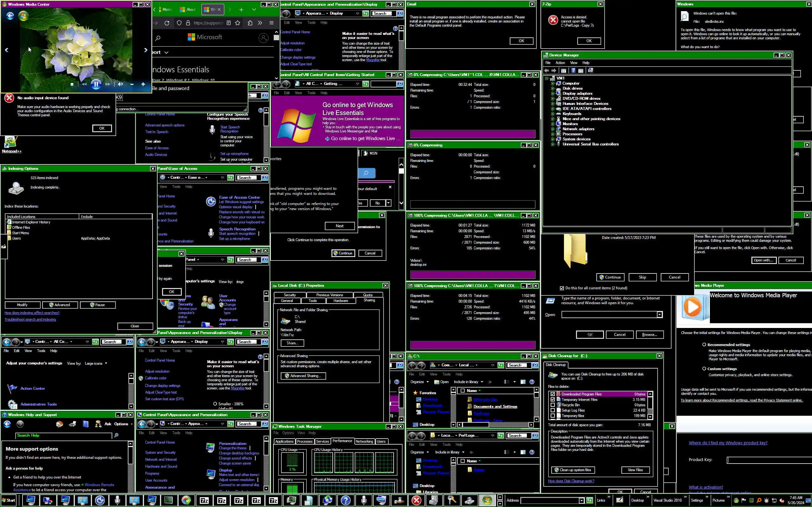Bookmark page with star icon

coord(238,23)
